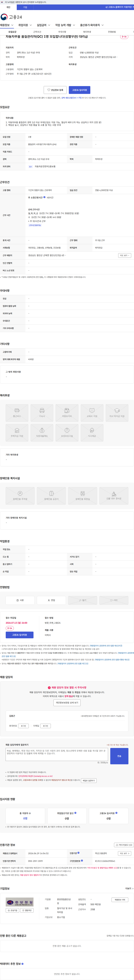Click the info icon next to 구인인증번호
Viewport: 134px width, 980px height.
coord(82,861)
